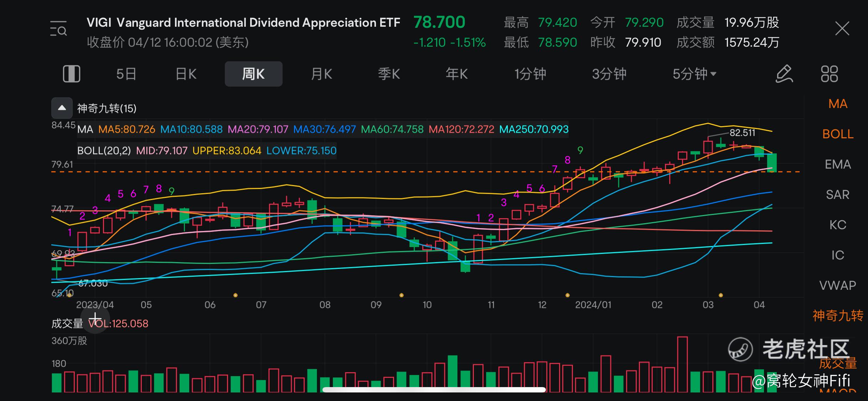Click the VOL:125.058 volume readout

click(118, 324)
